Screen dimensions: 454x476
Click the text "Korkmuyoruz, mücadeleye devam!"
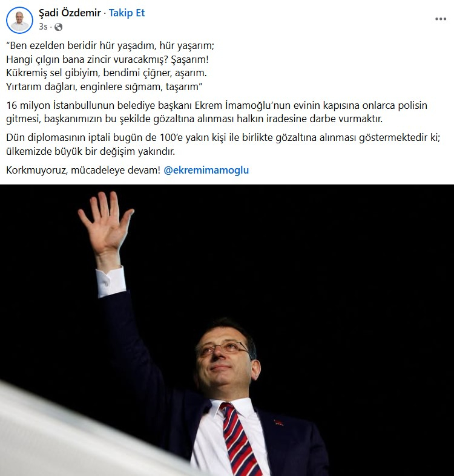click(83, 170)
